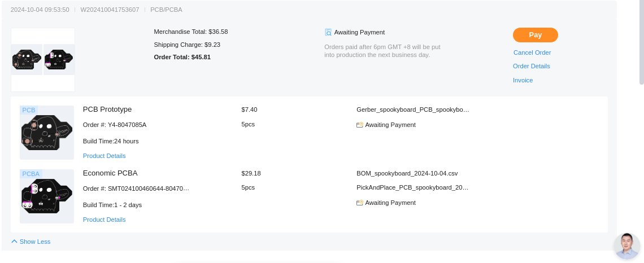Open the Invoice link
This screenshot has width=644, height=263.
523,80
